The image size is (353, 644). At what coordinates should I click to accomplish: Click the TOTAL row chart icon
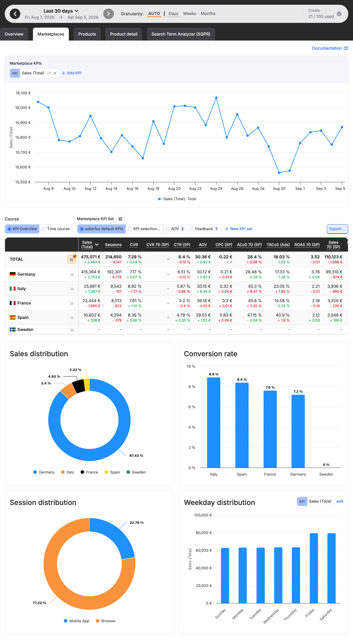click(x=72, y=259)
